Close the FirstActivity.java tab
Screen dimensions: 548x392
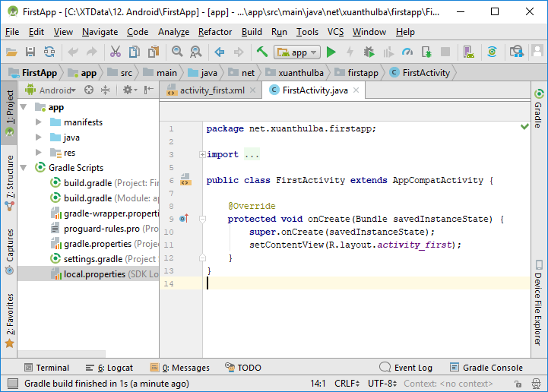[356, 90]
